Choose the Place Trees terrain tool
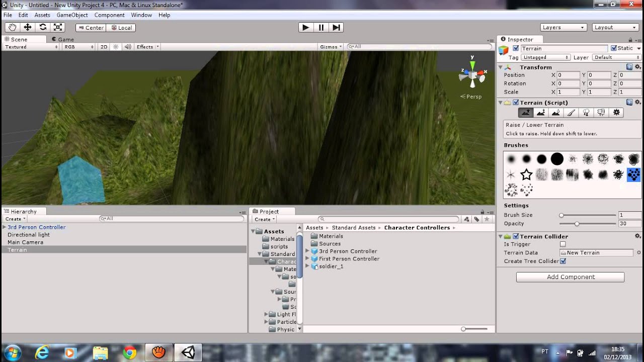 pyautogui.click(x=586, y=113)
